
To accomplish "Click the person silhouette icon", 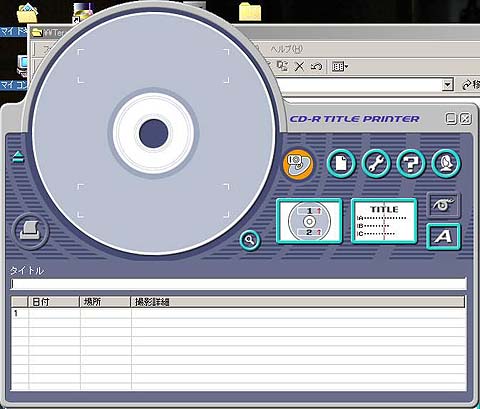I will (x=446, y=164).
